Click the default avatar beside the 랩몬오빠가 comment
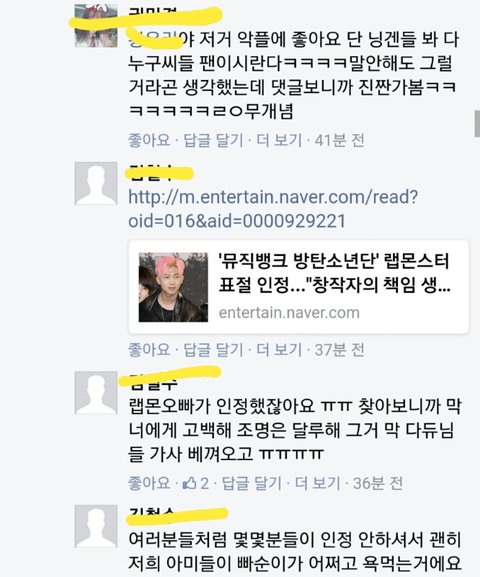This screenshot has width=480, height=577. (96, 393)
